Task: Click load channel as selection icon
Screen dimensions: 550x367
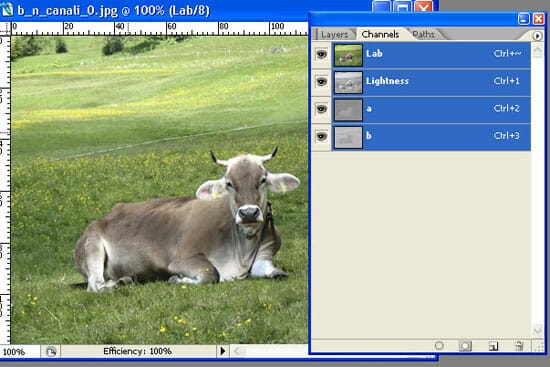Action: point(439,346)
